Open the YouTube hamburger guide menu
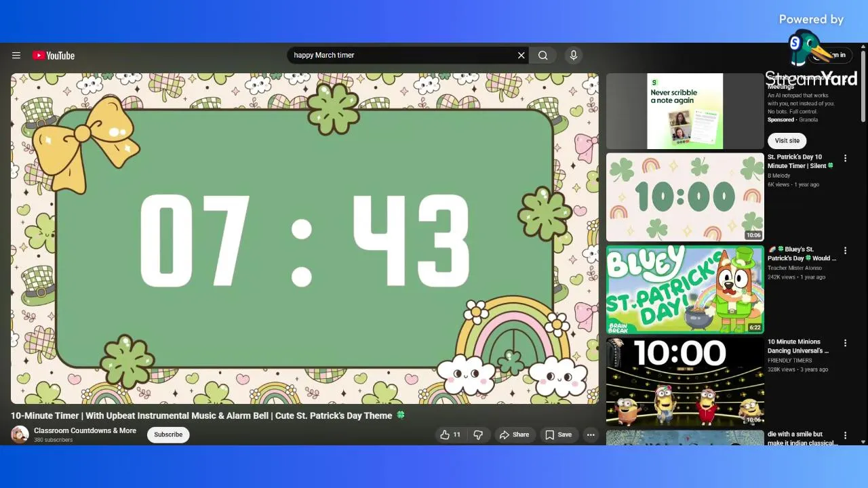 pyautogui.click(x=16, y=56)
